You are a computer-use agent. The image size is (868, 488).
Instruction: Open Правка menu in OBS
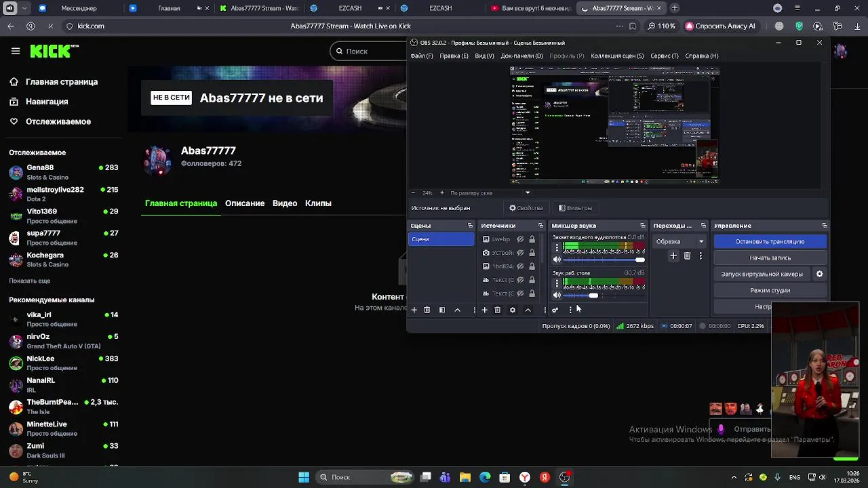coord(454,56)
